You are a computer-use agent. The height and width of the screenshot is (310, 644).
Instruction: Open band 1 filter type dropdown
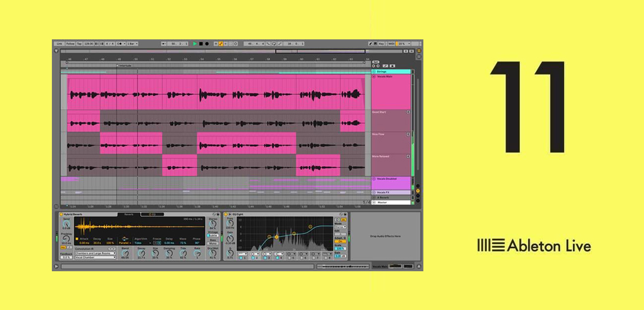point(242,254)
